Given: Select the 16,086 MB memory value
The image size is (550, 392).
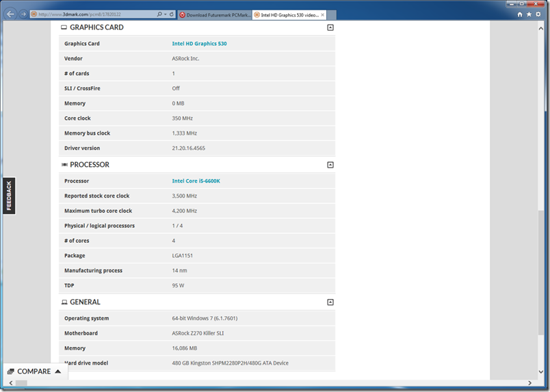Looking at the screenshot, I should 184,348.
